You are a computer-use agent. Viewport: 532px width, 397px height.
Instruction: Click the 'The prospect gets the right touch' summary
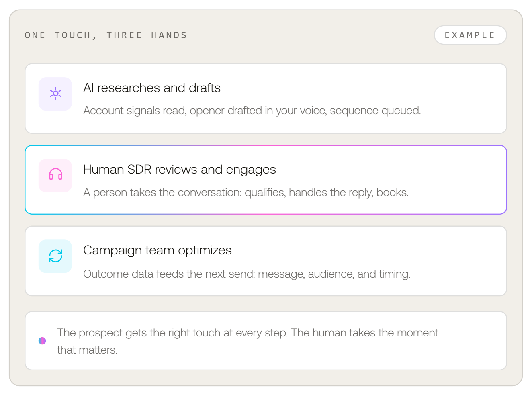pos(248,333)
